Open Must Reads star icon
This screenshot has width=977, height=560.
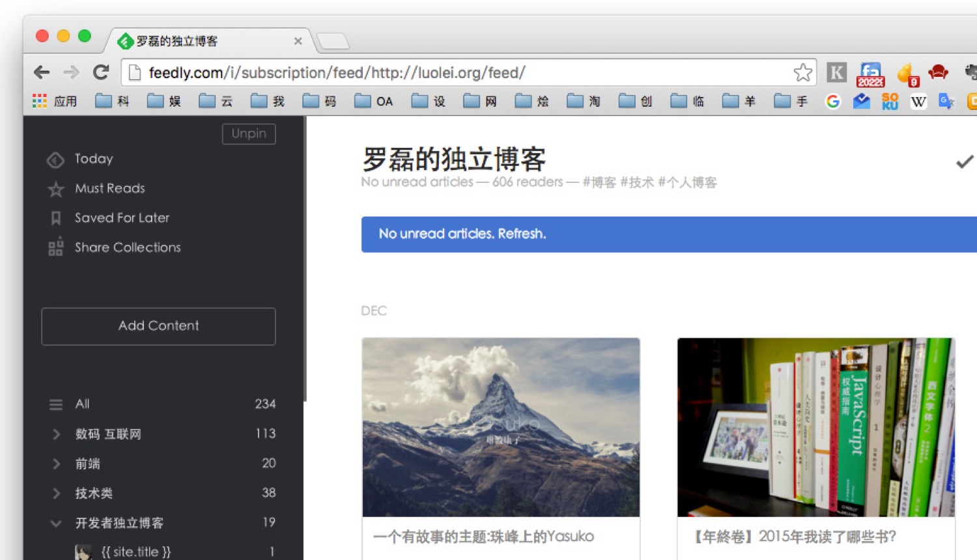point(56,189)
